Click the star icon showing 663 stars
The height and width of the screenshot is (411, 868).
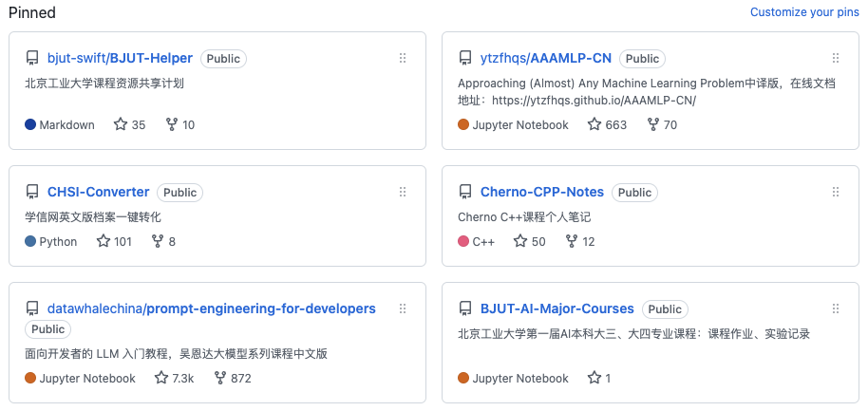(594, 124)
